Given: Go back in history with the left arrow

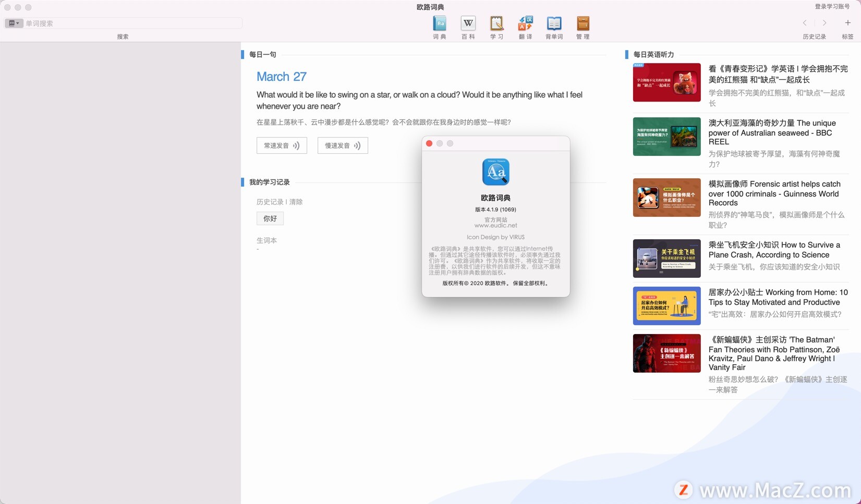Looking at the screenshot, I should [805, 23].
